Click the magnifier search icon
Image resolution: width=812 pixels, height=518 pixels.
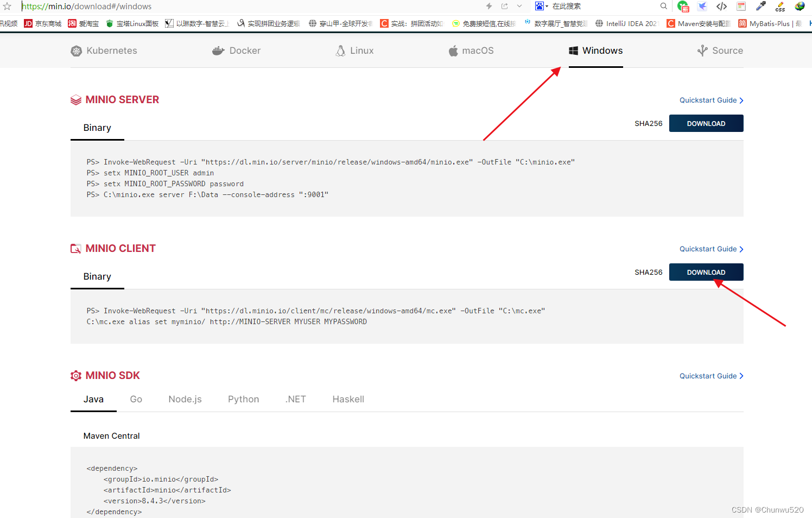[x=664, y=6]
